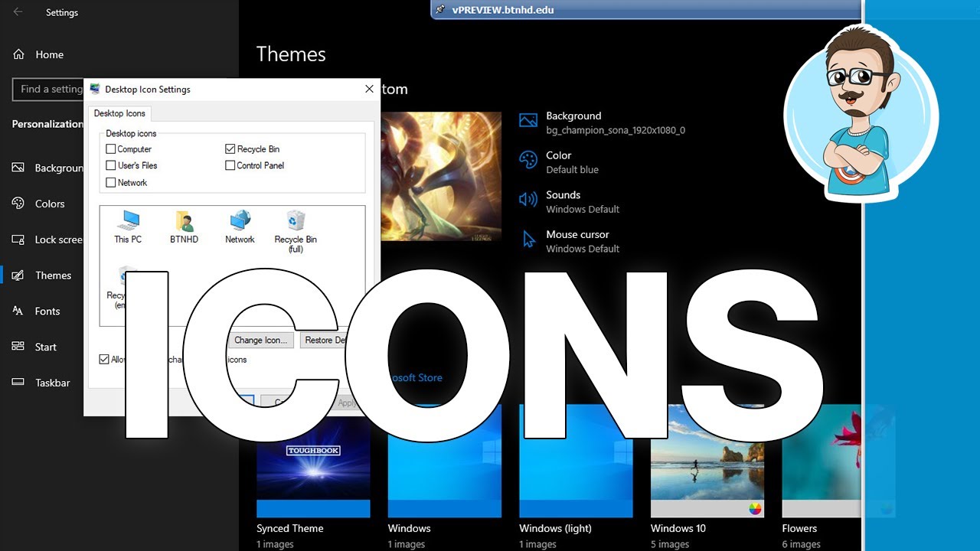Select the Themes sidebar entry
This screenshot has width=980, height=551.
tap(43, 275)
